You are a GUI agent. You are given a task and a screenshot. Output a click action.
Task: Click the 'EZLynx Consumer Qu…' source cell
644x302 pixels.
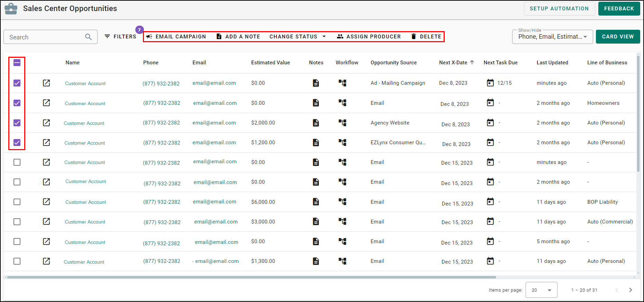[398, 143]
